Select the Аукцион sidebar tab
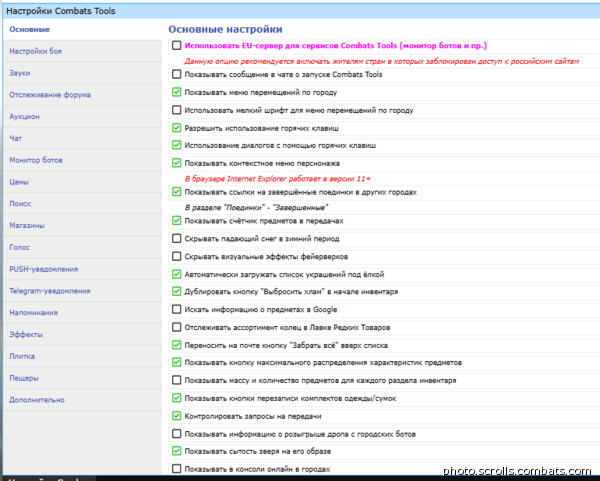Image resolution: width=600 pixels, height=481 pixels. [24, 116]
